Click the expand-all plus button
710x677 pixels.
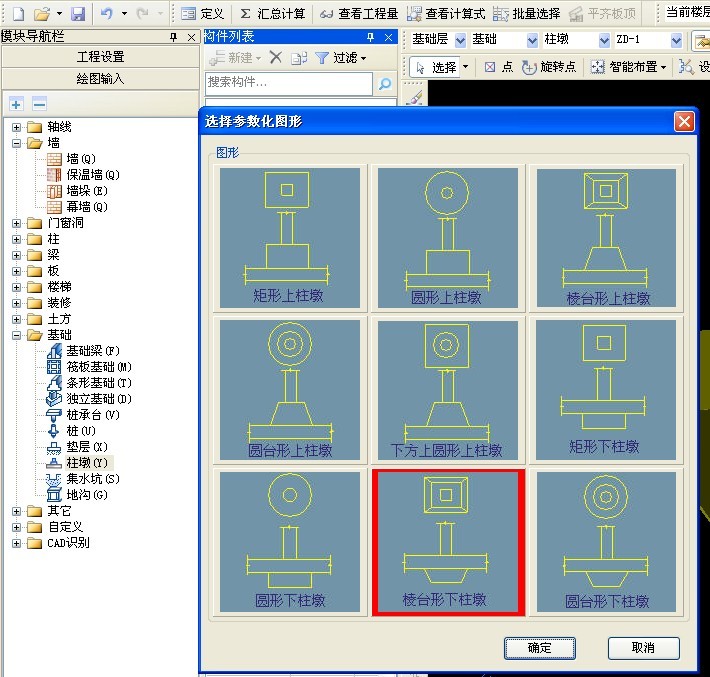(16, 105)
